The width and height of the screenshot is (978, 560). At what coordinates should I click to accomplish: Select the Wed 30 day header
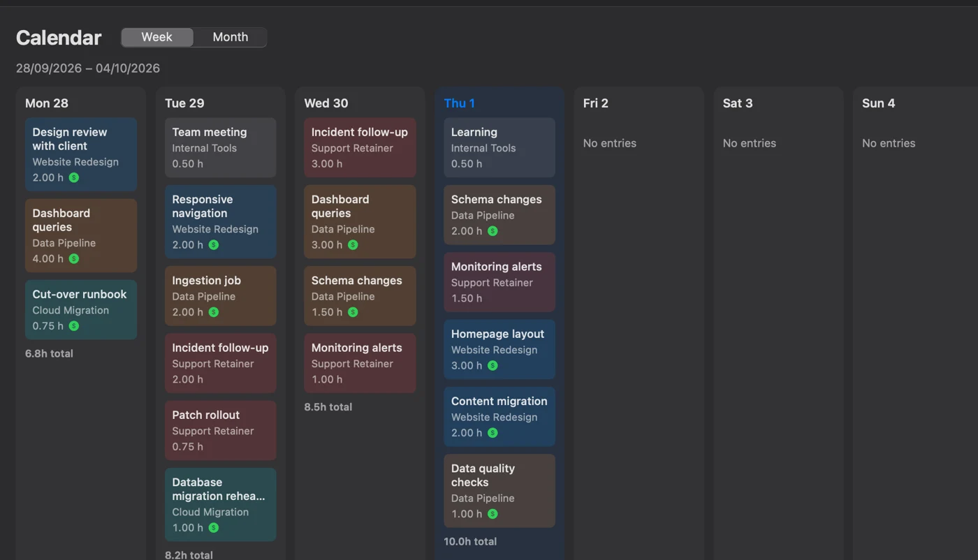pyautogui.click(x=326, y=103)
